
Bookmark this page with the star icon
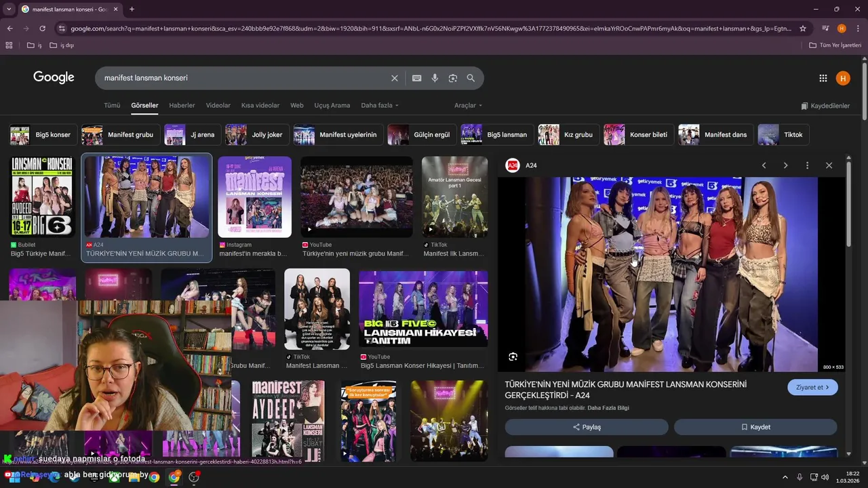tap(803, 28)
